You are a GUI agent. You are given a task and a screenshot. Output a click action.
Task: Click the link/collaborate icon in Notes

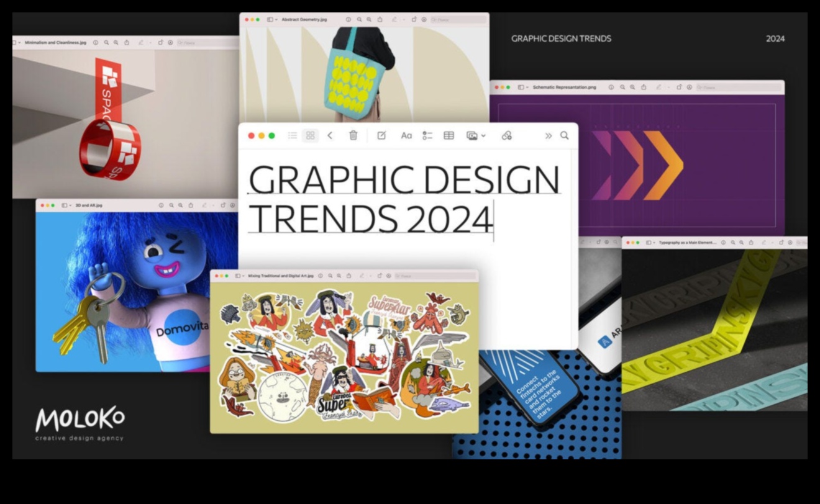click(506, 135)
